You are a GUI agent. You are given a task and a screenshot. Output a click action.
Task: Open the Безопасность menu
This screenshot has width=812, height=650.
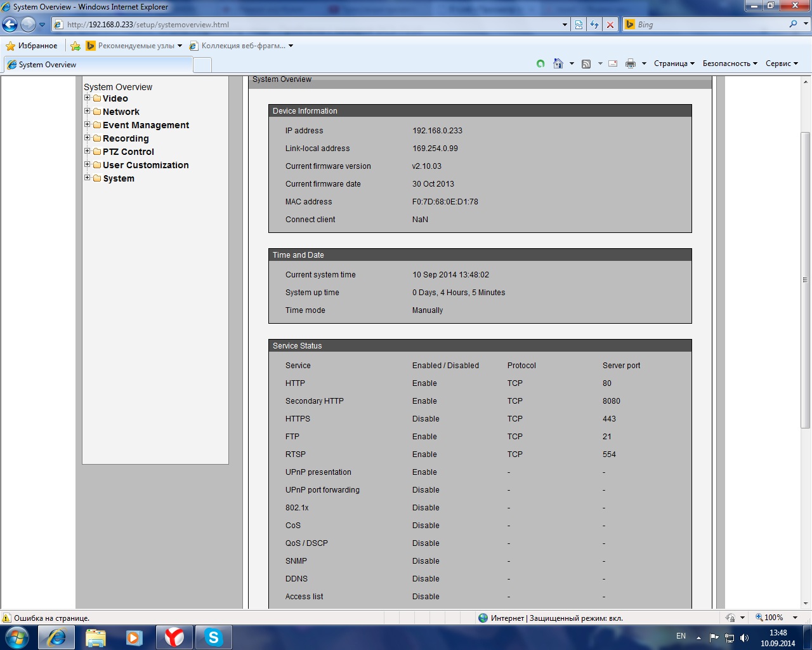tap(730, 63)
